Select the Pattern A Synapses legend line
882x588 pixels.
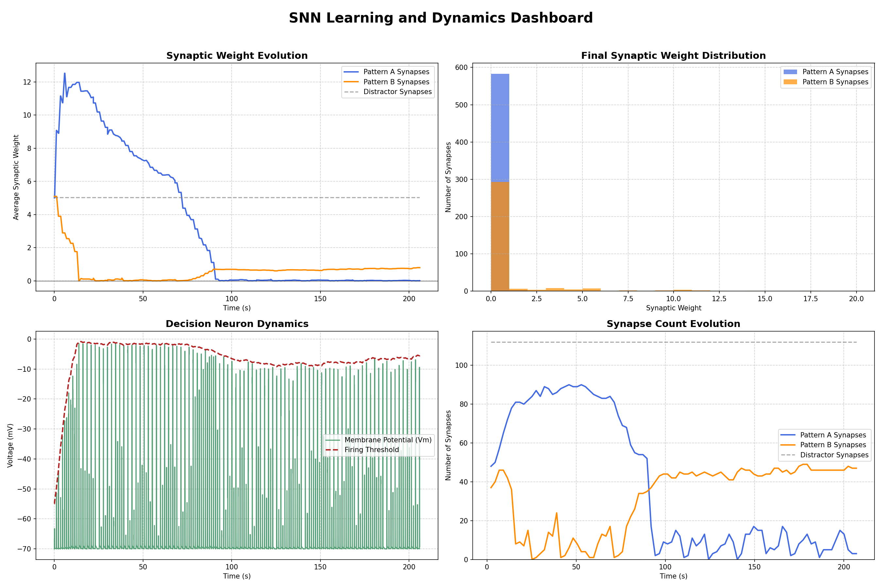pos(353,72)
